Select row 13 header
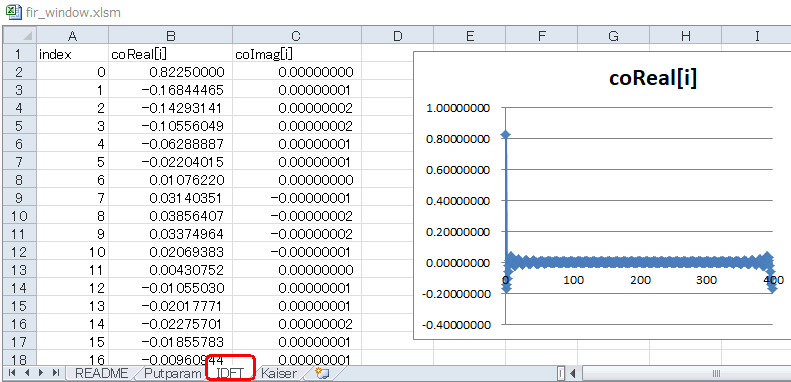 (20, 269)
